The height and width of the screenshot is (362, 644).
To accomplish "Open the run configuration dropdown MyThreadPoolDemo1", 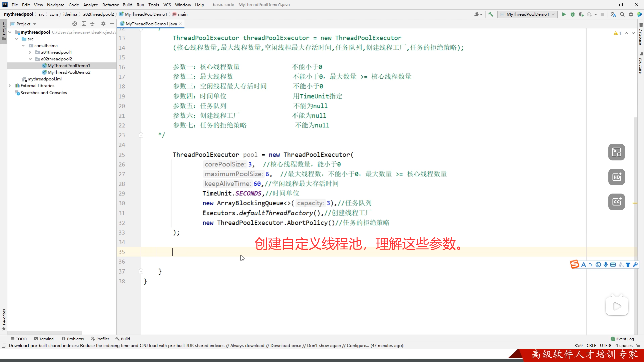I will (x=528, y=14).
